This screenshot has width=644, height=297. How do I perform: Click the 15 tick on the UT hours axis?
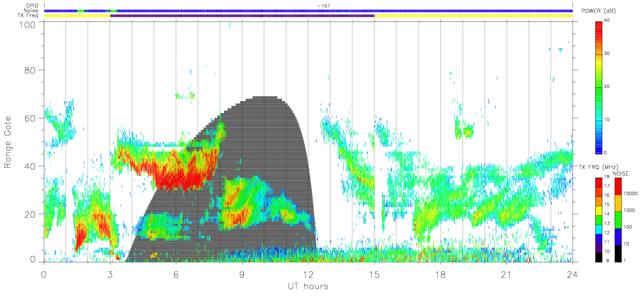(374, 274)
